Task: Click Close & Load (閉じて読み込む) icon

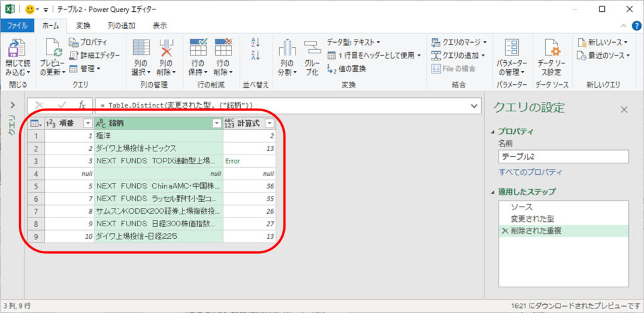Action: tap(18, 48)
